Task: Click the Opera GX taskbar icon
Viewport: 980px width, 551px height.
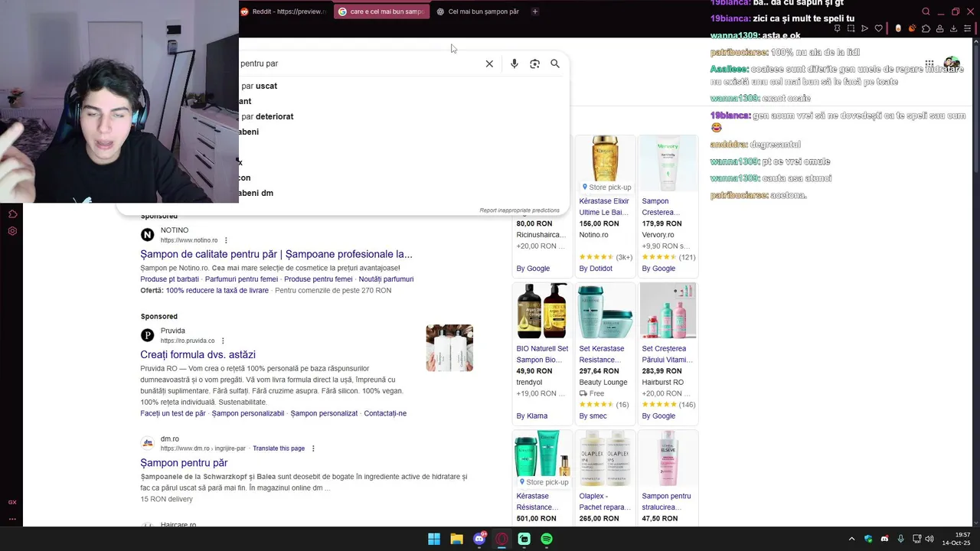Action: 501,539
